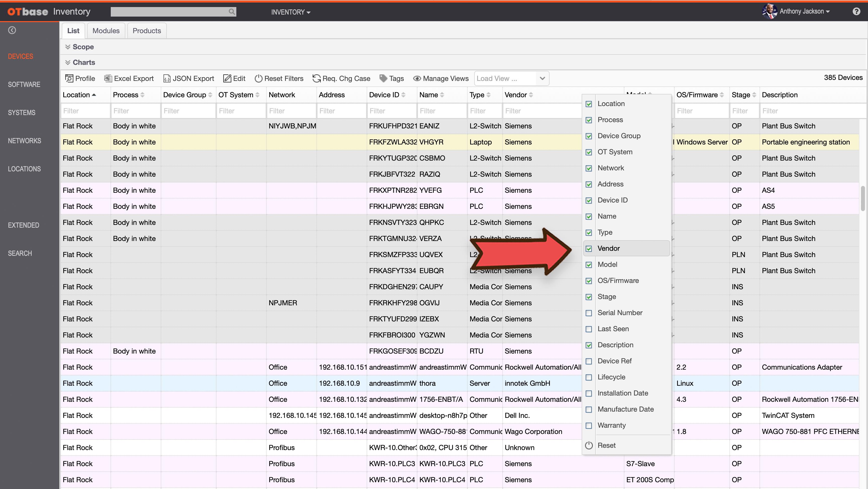Image resolution: width=868 pixels, height=489 pixels.
Task: Click the Manufacture Date column checkbox
Action: point(589,410)
